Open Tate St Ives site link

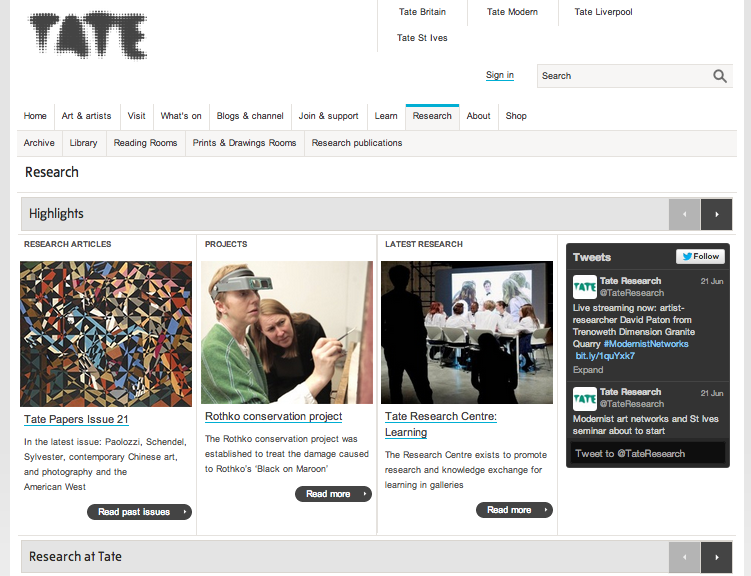[422, 38]
